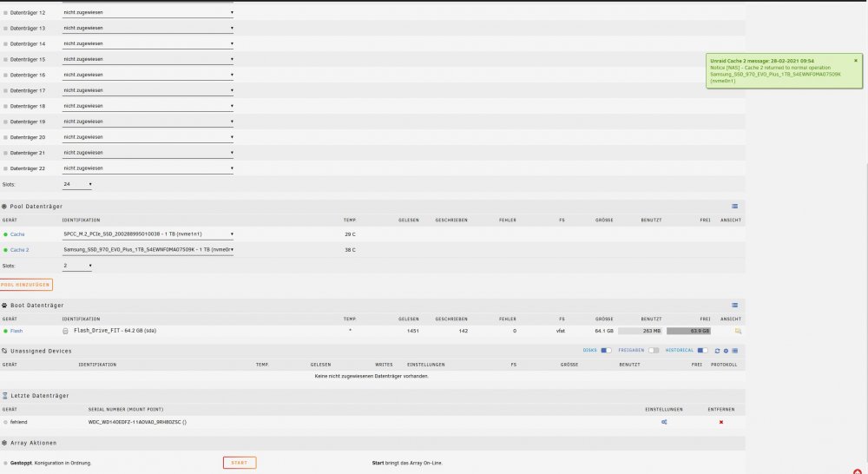This screenshot has height=474, width=868.
Task: Click the Pool hinzufügen button
Action: coord(25,285)
